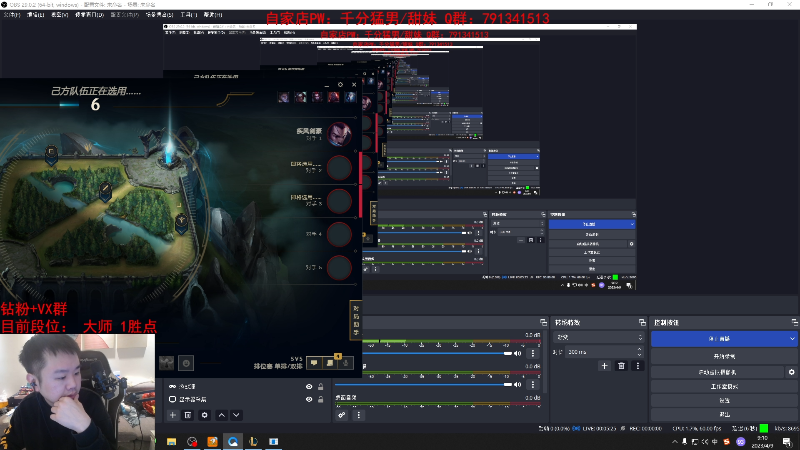Open advanced audio properties link icon
The height and width of the screenshot is (450, 800).
tap(342, 415)
